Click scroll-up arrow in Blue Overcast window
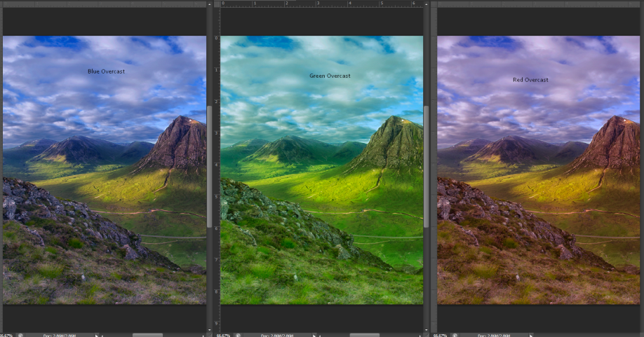The width and height of the screenshot is (644, 337). coord(210,4)
